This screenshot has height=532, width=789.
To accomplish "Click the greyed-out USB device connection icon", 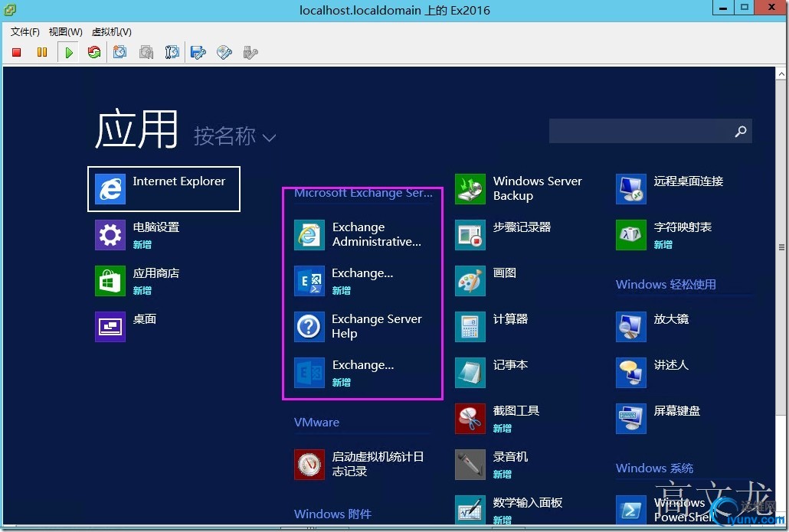I will pos(250,52).
